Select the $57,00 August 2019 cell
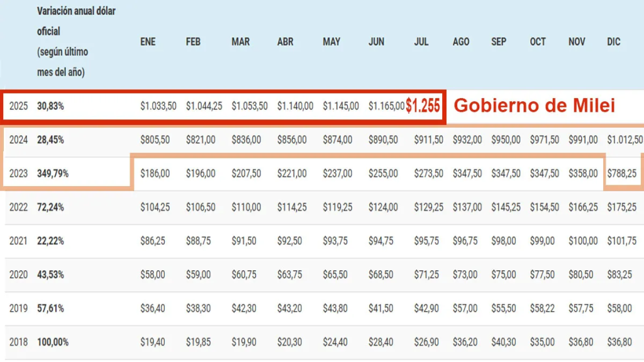This screenshot has width=644, height=362. click(x=464, y=309)
